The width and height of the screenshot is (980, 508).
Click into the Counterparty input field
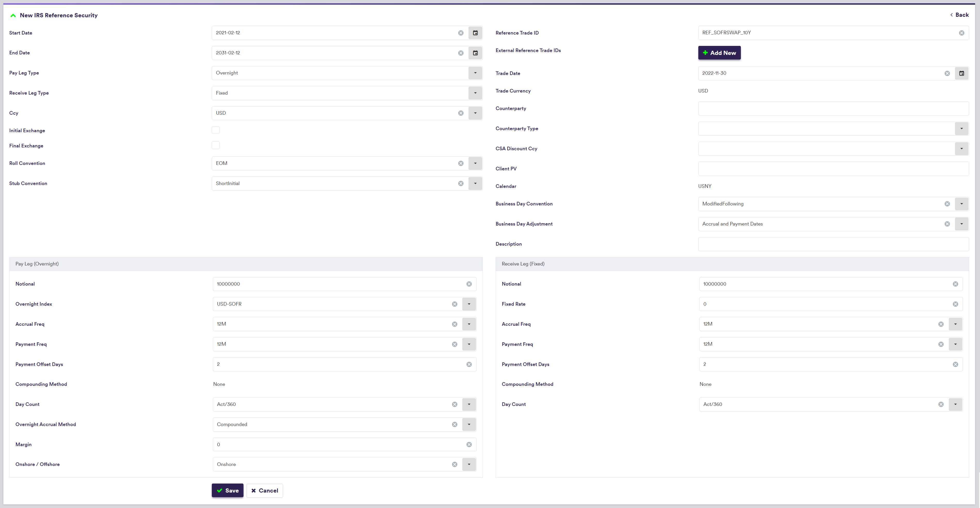coord(833,109)
